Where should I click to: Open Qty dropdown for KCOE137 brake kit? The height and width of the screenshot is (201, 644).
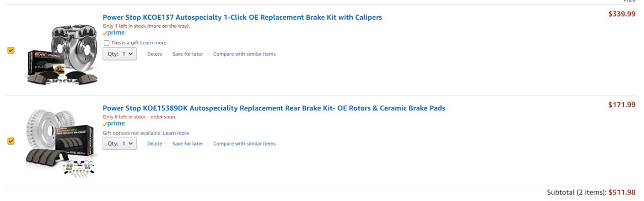pyautogui.click(x=119, y=53)
